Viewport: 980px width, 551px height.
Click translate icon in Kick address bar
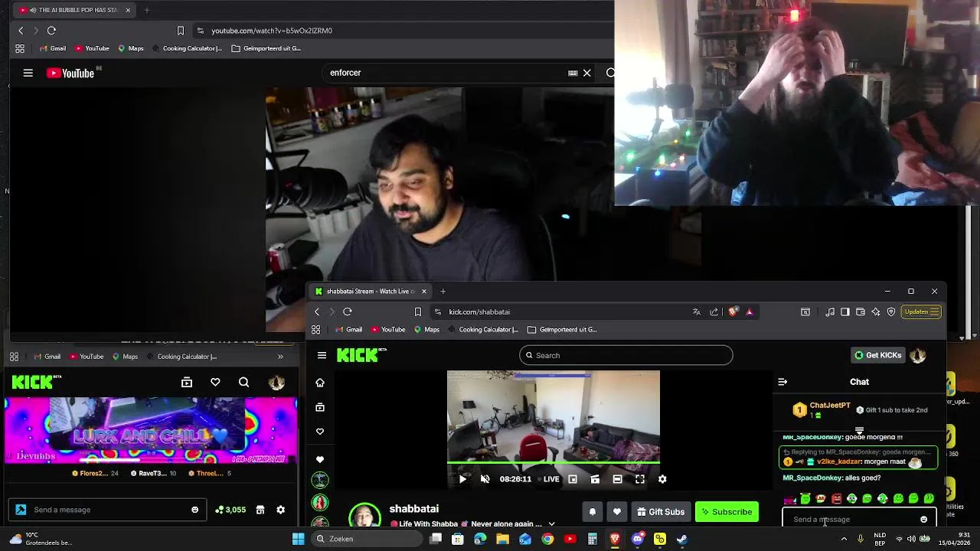[696, 311]
